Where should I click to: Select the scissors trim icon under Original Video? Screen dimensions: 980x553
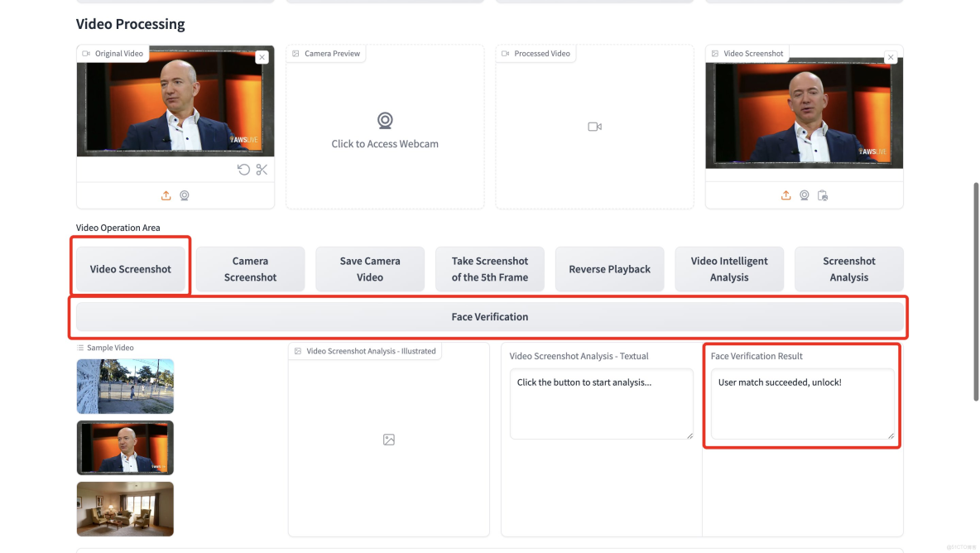tap(262, 169)
